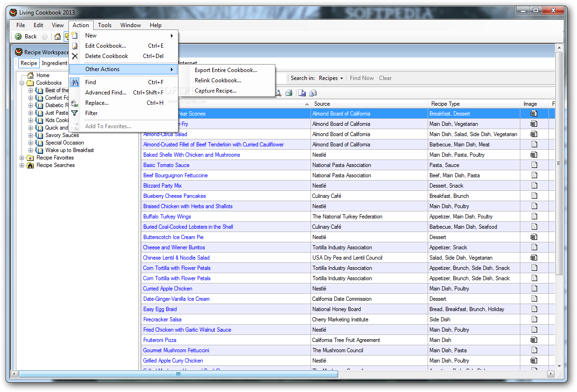Screen dimensions: 577x392
Task: Expand the Just Pasta cookbook node
Action: pyautogui.click(x=31, y=113)
